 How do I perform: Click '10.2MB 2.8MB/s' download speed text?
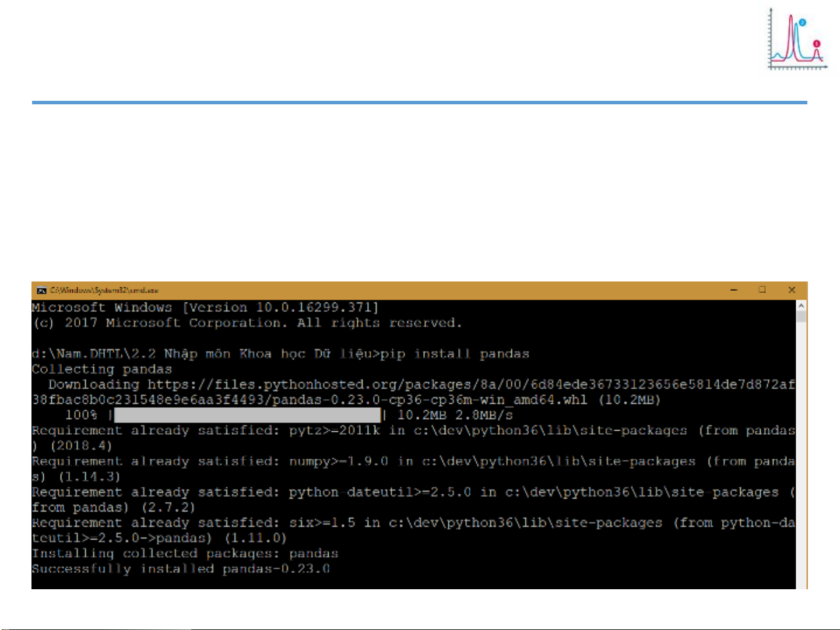pos(455,415)
